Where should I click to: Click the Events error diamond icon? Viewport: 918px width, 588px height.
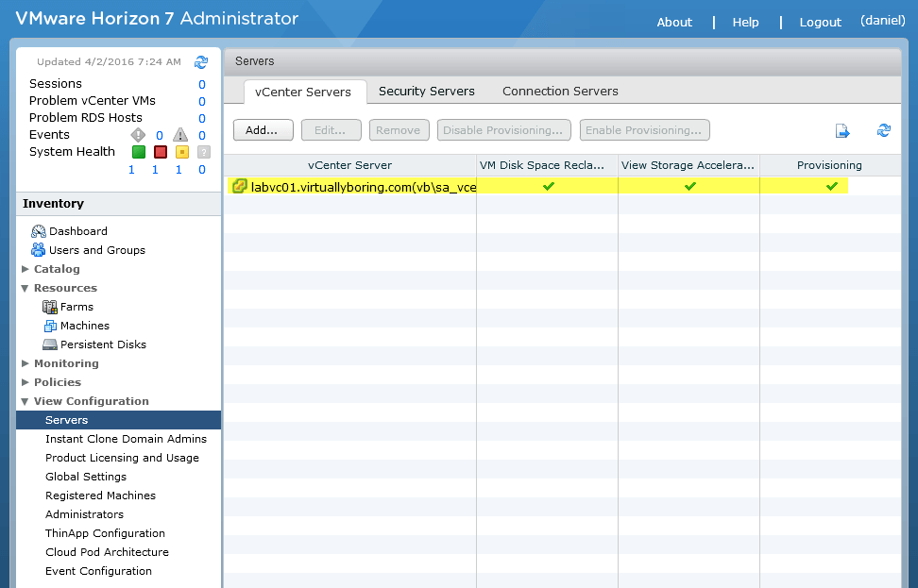pyautogui.click(x=138, y=135)
